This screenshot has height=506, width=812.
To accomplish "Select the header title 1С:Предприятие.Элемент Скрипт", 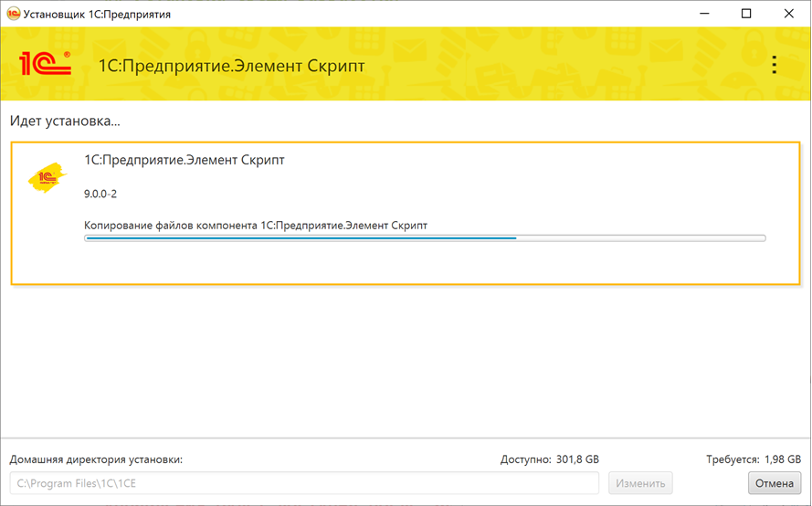I will point(231,66).
